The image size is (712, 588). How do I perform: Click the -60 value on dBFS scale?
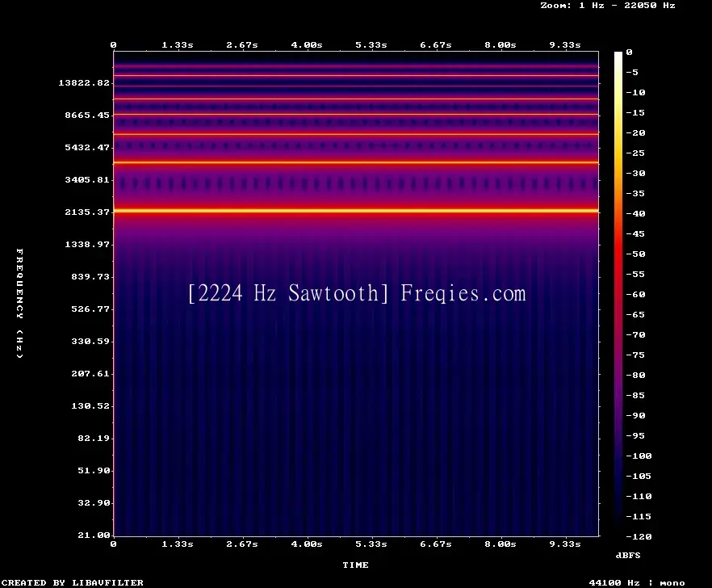coord(635,295)
